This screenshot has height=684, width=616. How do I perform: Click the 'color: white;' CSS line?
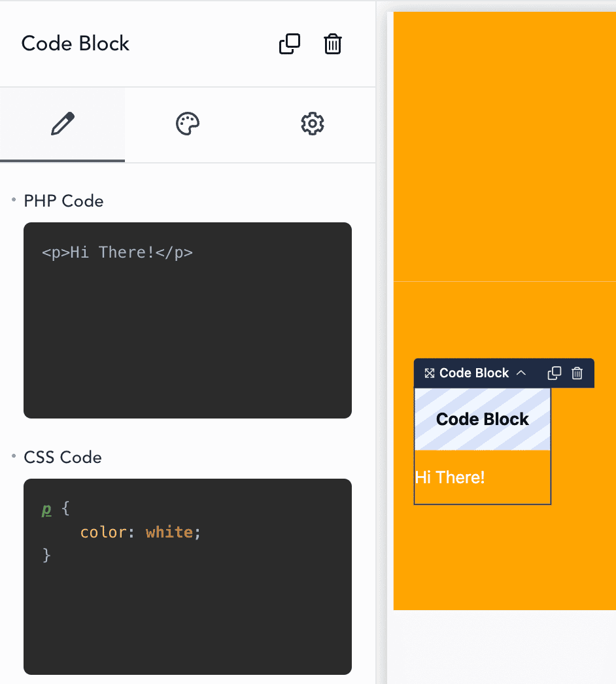[x=141, y=532]
